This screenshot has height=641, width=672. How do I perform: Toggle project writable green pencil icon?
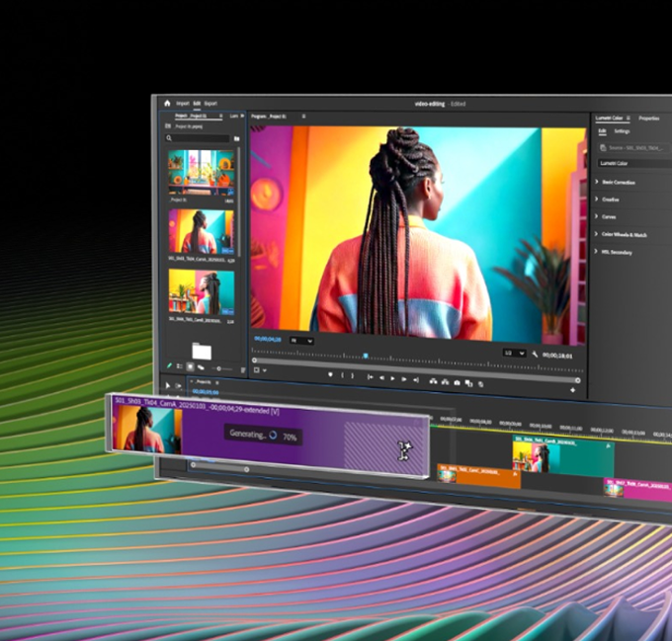click(169, 366)
